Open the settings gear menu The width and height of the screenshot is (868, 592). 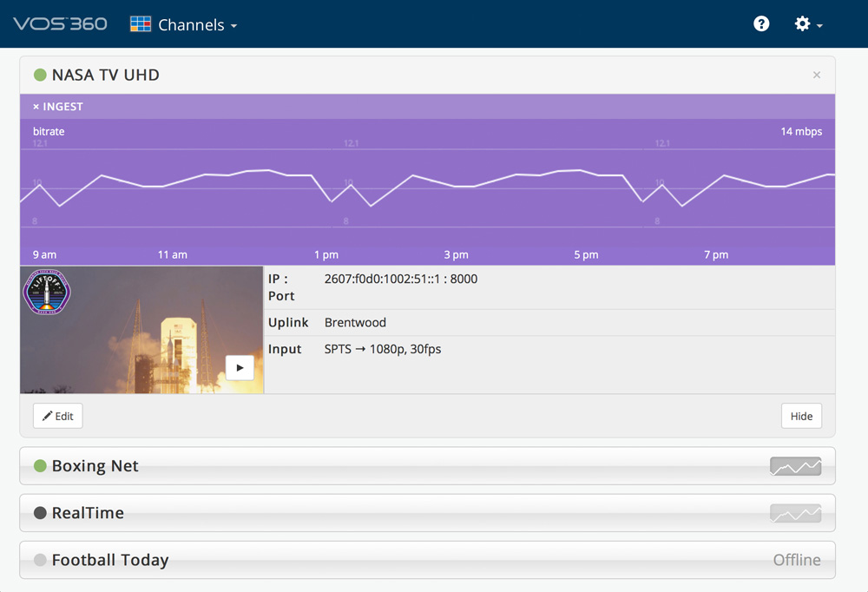pyautogui.click(x=802, y=23)
